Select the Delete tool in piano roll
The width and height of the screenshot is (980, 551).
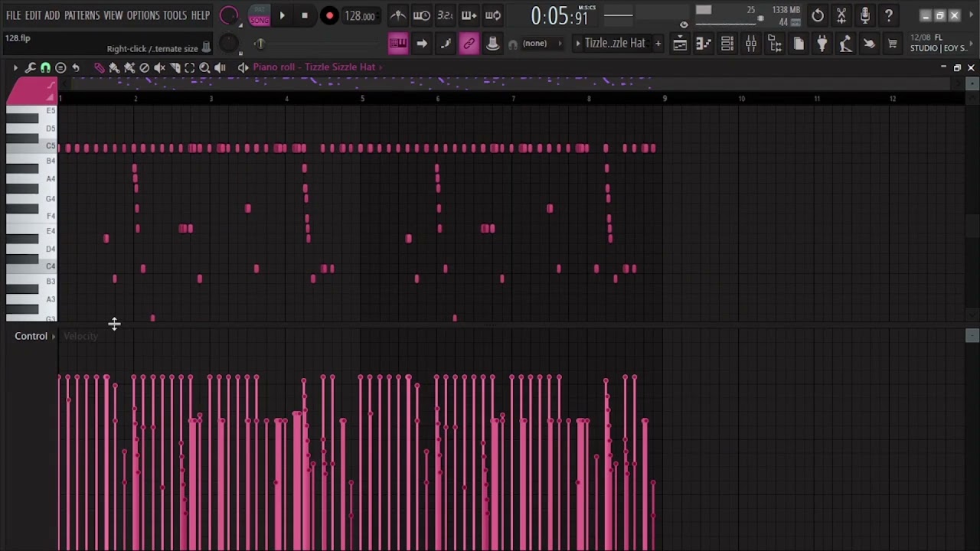[145, 67]
